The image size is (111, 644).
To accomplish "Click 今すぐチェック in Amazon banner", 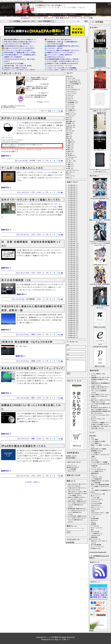I will (77, 446).
